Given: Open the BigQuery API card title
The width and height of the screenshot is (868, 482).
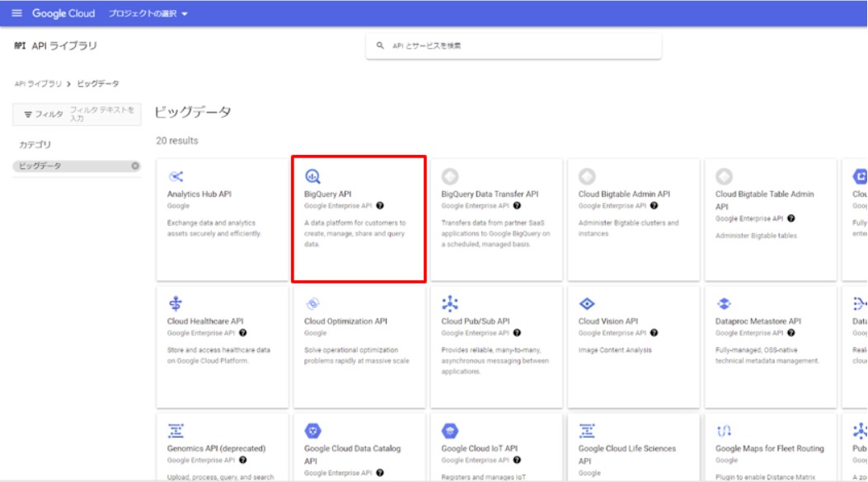Looking at the screenshot, I should (x=328, y=194).
